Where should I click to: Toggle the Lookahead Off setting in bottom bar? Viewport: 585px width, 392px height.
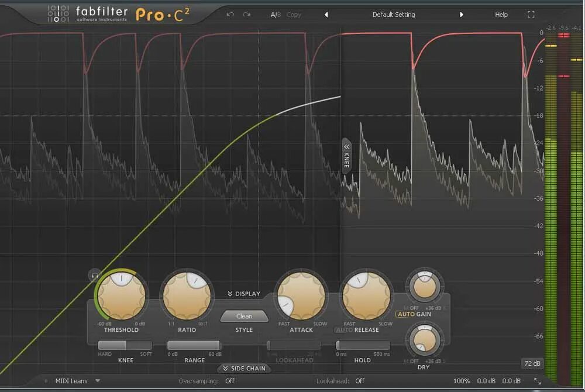360,381
